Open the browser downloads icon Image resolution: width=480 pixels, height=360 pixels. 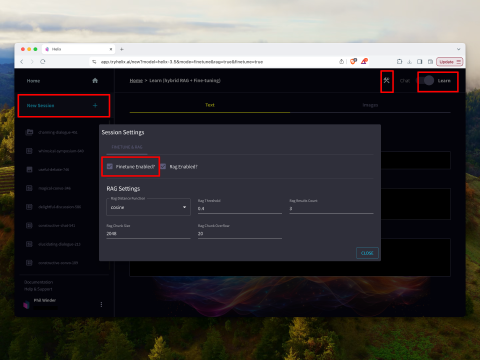tap(410, 61)
